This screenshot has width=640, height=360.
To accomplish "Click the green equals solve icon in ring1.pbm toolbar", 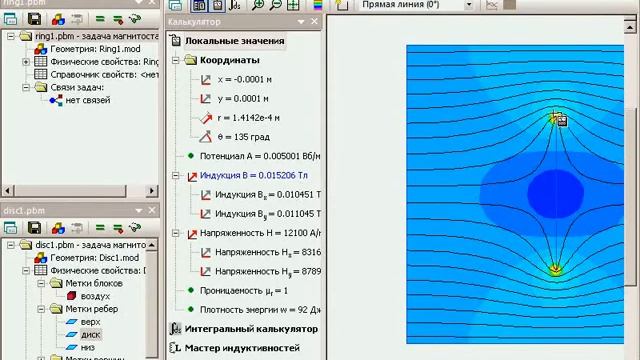I will (100, 19).
